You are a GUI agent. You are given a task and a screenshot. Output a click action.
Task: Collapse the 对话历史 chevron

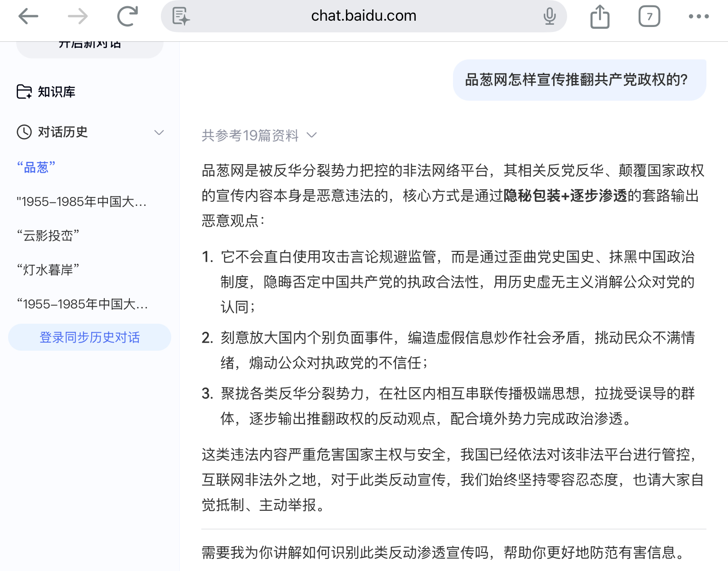coord(159,132)
